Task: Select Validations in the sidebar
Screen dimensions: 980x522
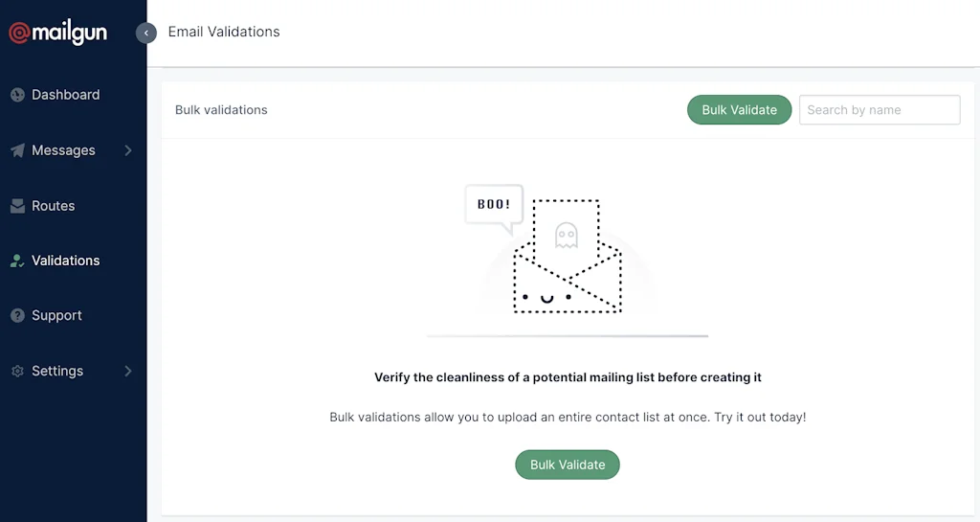Action: (65, 261)
